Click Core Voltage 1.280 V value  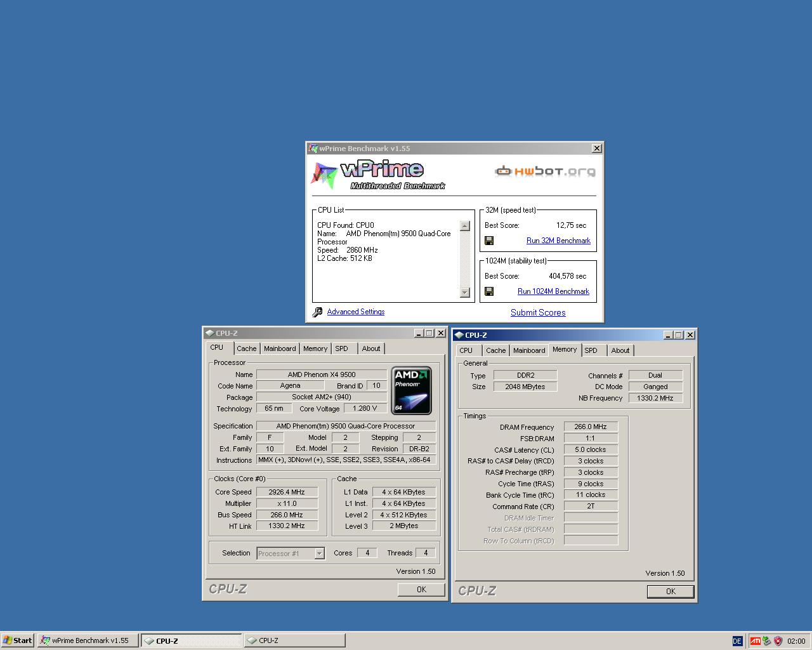point(365,408)
